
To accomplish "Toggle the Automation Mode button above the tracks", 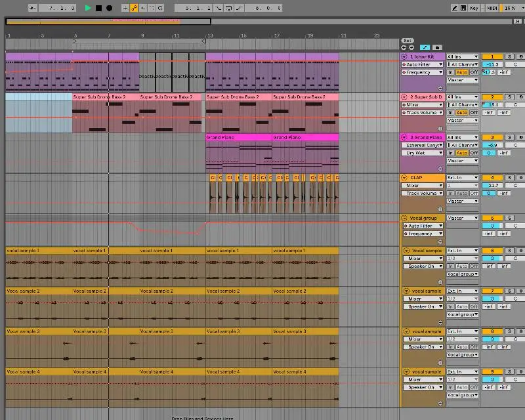I will pyautogui.click(x=426, y=47).
